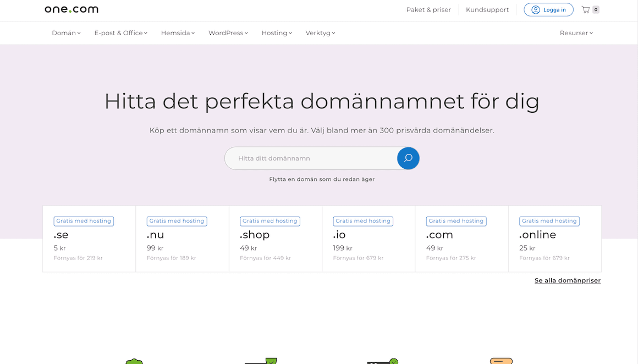Screen dimensions: 638x364
Task: Click the 5 kr price text
Action: pos(59,248)
